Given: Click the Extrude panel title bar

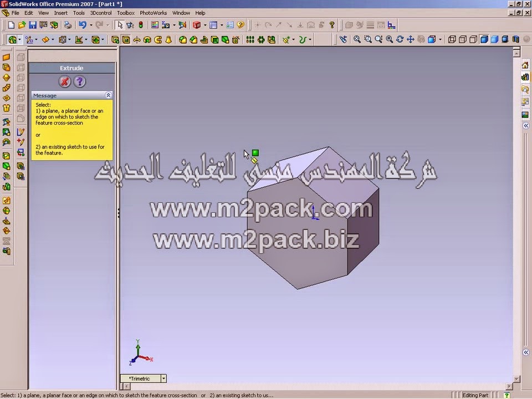Looking at the screenshot, I should [x=71, y=68].
